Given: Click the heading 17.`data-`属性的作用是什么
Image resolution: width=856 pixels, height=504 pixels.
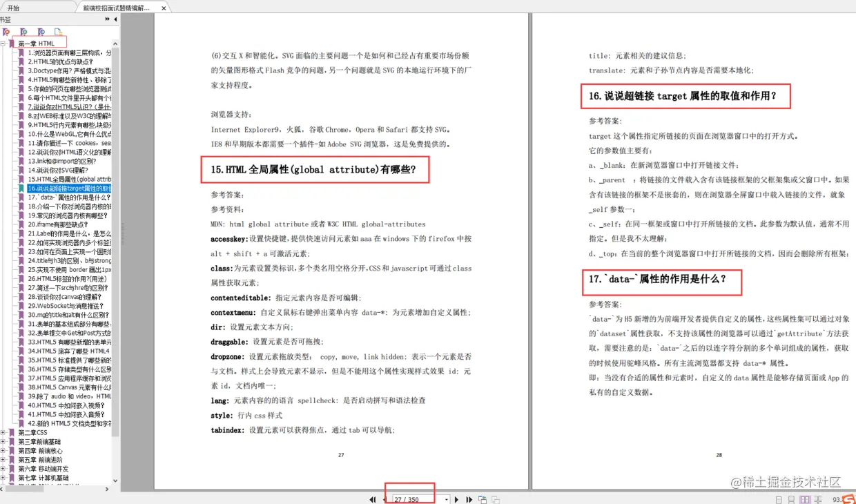Looking at the screenshot, I should pos(657,280).
